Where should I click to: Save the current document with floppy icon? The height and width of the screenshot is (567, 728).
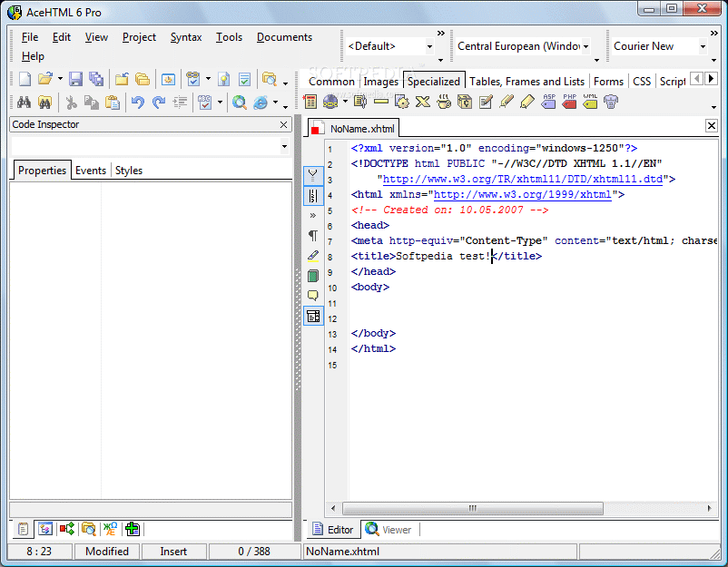pos(75,79)
